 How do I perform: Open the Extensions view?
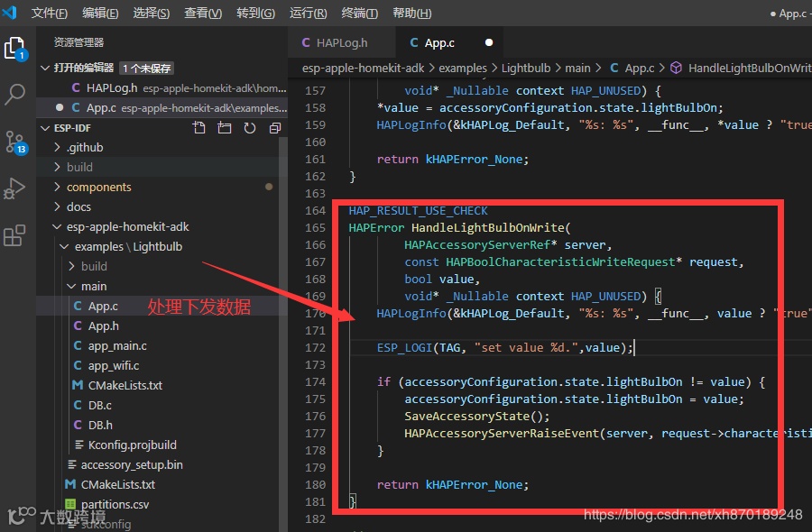pyautogui.click(x=15, y=235)
